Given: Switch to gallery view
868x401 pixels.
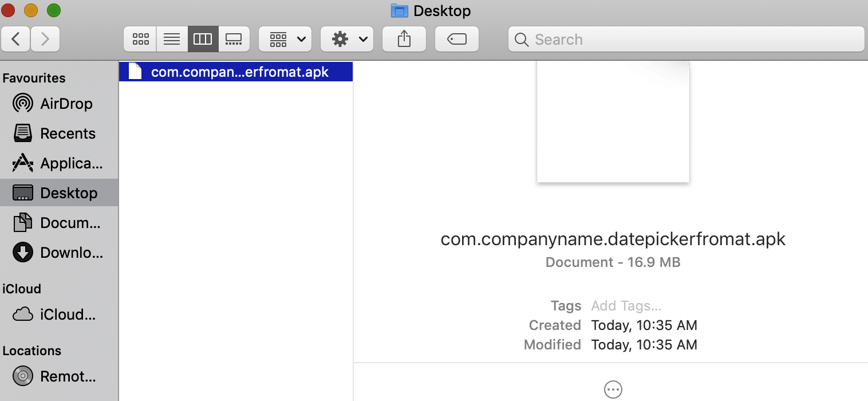Looking at the screenshot, I should (x=234, y=39).
